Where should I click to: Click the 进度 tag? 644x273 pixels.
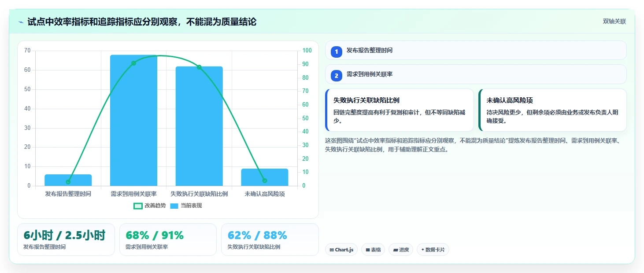[x=401, y=250]
